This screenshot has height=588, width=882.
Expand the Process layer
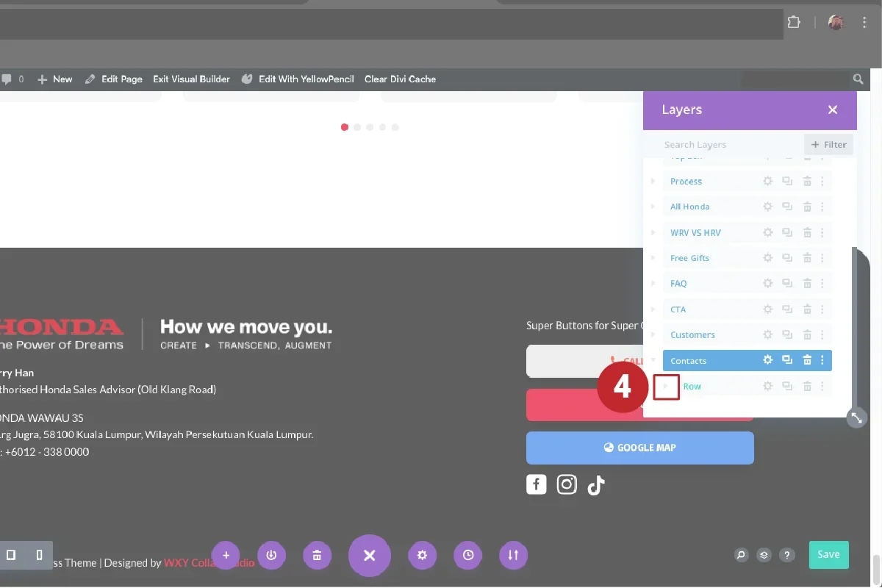pyautogui.click(x=653, y=182)
